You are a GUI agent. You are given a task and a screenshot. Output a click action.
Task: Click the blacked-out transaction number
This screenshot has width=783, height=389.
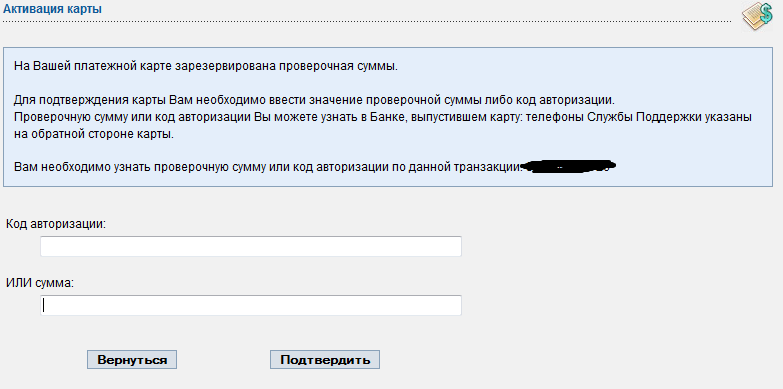[x=568, y=166]
